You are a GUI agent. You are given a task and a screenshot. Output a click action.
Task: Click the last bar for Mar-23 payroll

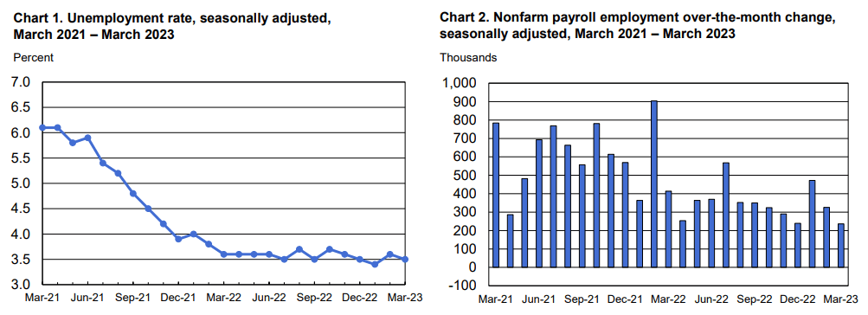pos(841,246)
